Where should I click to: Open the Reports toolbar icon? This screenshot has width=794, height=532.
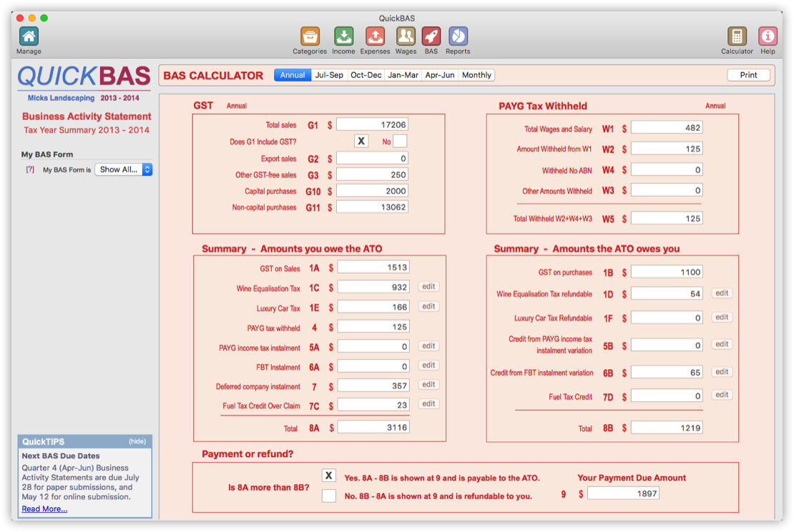click(x=458, y=35)
